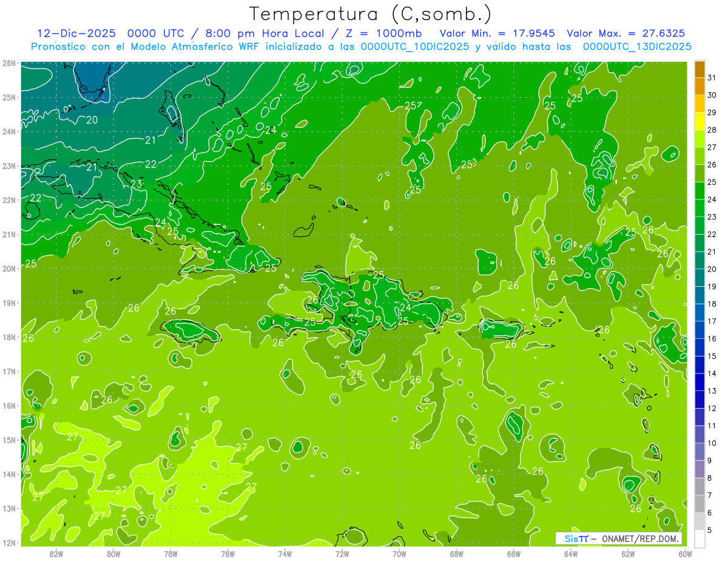The image size is (728, 562).
Task: Click legend label 18
Action: 712,304
